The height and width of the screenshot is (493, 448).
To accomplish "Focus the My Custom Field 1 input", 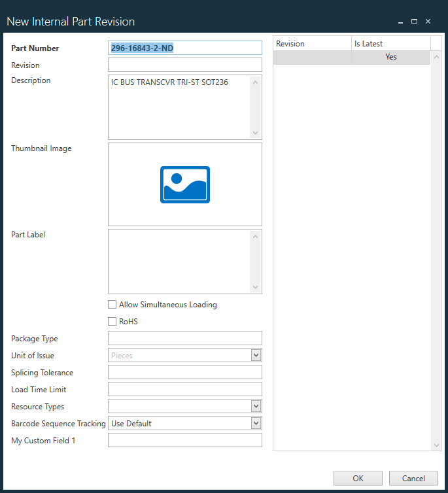I will point(184,440).
